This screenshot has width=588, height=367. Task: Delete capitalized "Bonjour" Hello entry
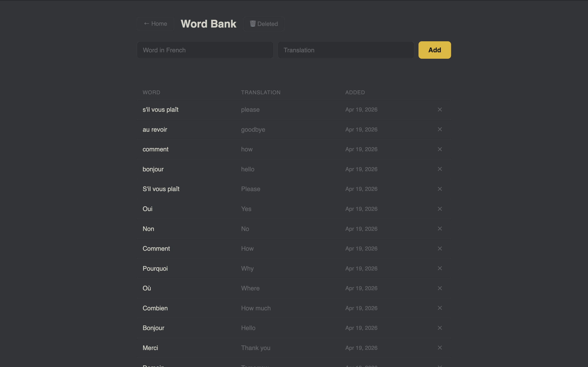[x=440, y=328]
